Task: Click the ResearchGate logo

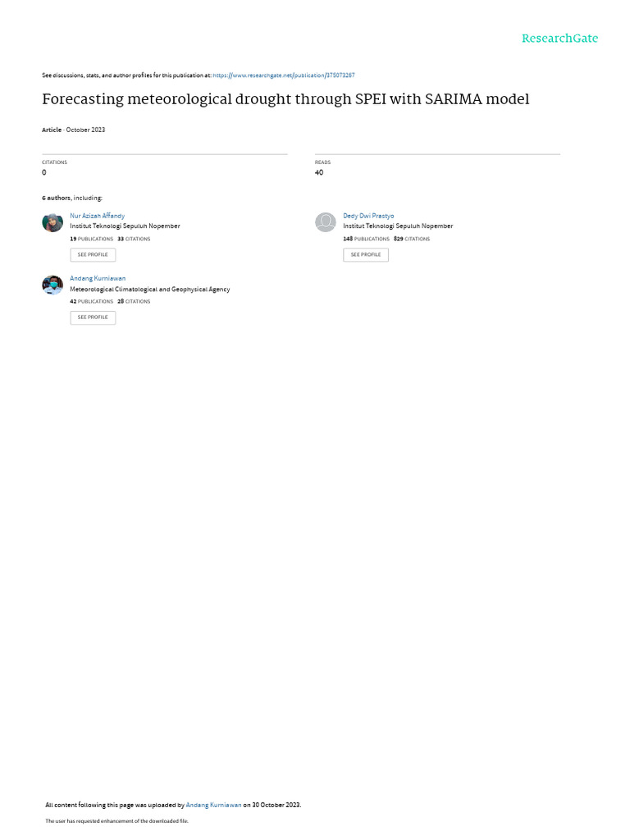Action: 559,39
